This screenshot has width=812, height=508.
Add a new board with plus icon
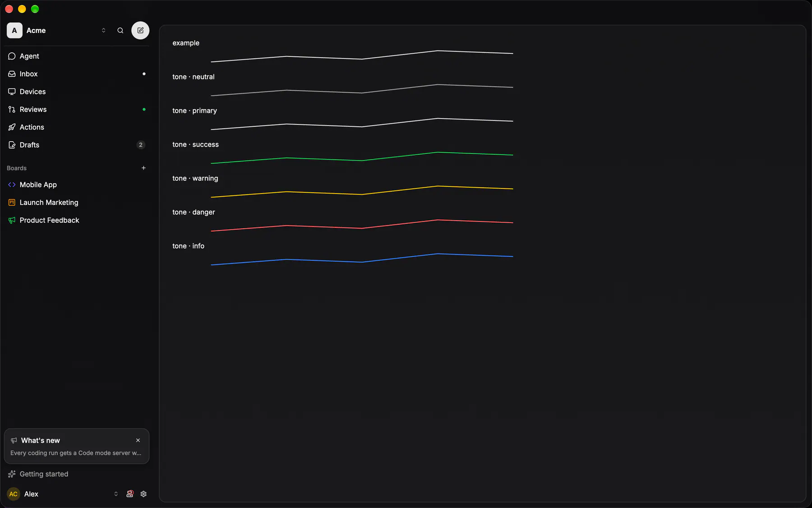pos(143,168)
